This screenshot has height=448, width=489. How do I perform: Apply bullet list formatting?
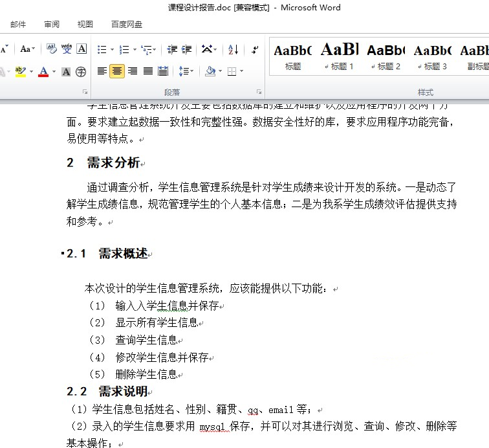(102, 50)
